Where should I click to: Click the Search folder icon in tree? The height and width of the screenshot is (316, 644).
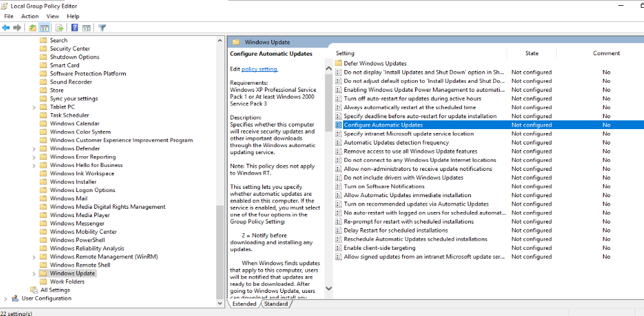click(43, 40)
